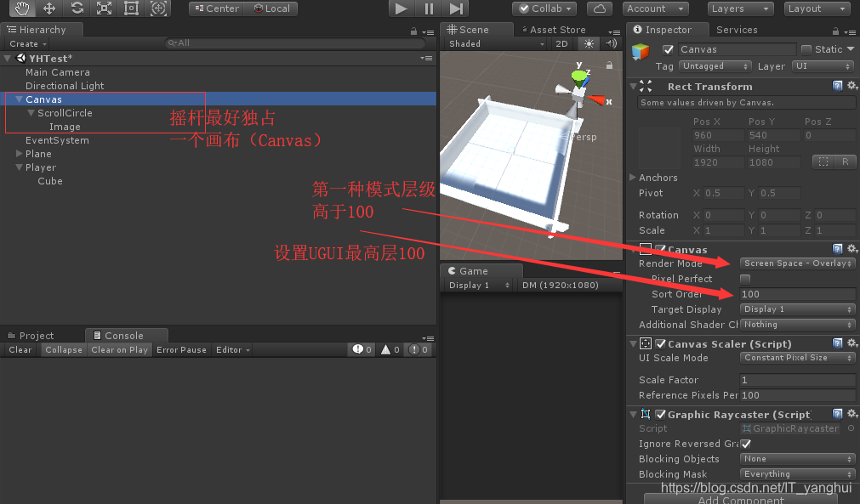
Task: Enable Pixel Perfect on the Canvas
Action: (746, 279)
